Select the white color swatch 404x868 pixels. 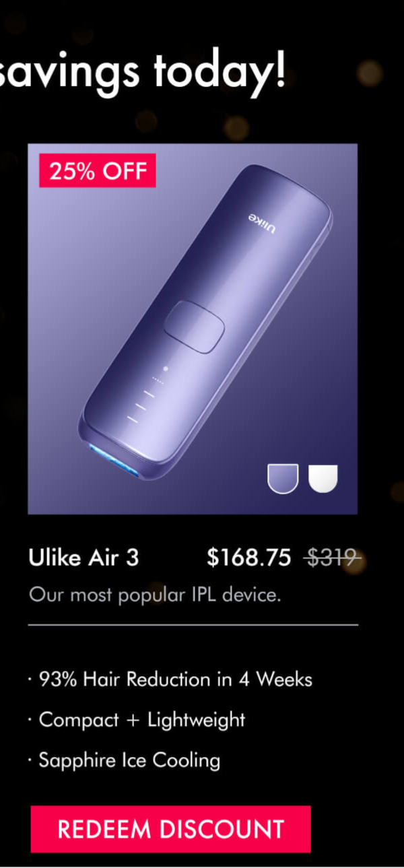(323, 478)
